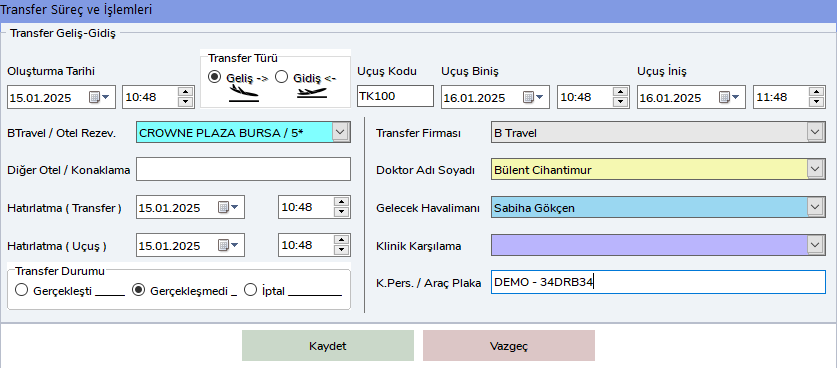The width and height of the screenshot is (837, 368).
Task: Expand the BTravel / Otel Rezev. dropdown
Action: click(341, 132)
